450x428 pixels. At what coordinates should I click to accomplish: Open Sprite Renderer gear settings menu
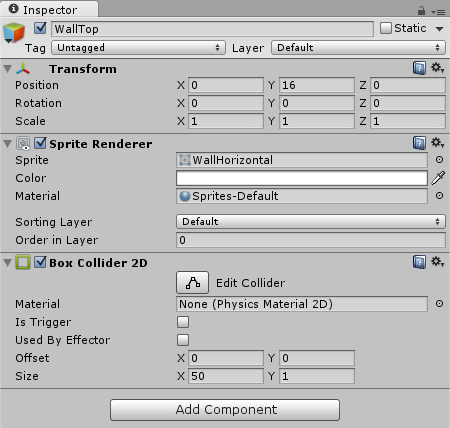(x=437, y=143)
